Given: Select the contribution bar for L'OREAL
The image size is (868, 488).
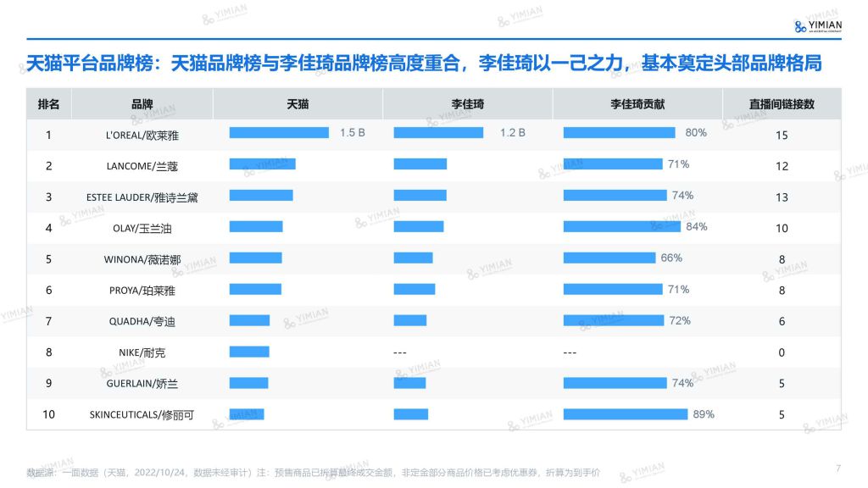Looking at the screenshot, I should click(620, 133).
